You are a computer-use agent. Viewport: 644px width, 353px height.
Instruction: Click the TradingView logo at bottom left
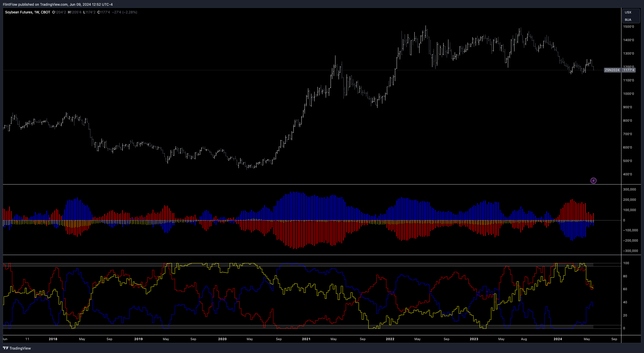17,348
